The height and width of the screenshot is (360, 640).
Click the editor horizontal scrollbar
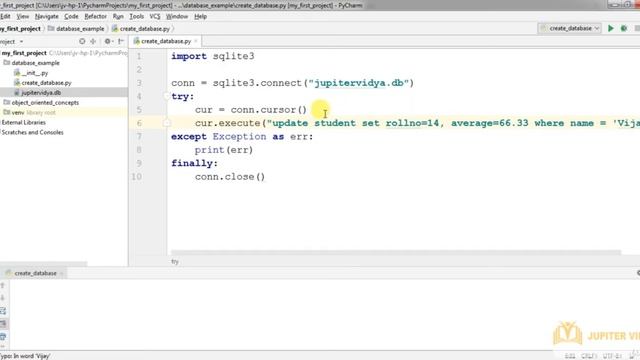click(396, 252)
